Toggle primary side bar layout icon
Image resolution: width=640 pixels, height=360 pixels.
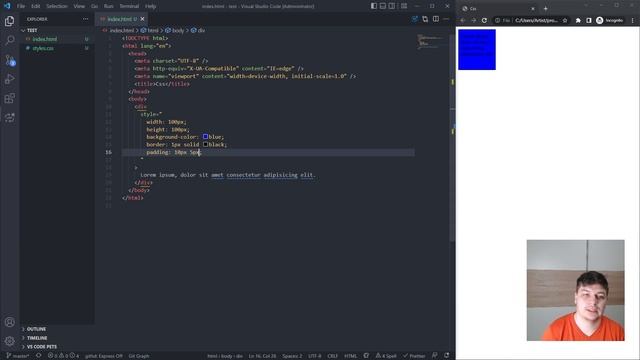[374, 6]
